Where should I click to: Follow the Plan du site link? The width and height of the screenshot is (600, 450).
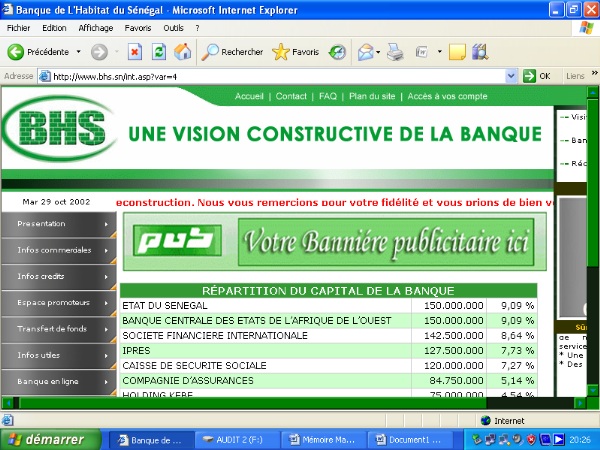click(372, 96)
